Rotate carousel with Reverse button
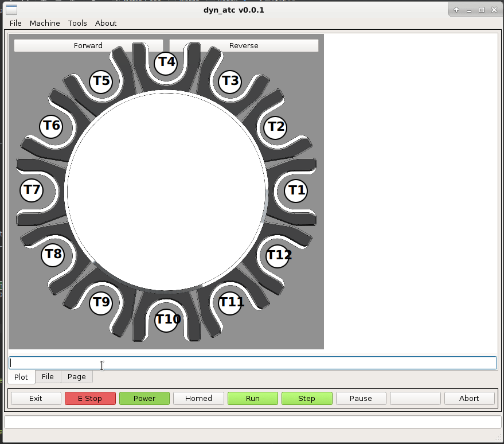Viewport: 504px width, 444px height. pyautogui.click(x=244, y=46)
